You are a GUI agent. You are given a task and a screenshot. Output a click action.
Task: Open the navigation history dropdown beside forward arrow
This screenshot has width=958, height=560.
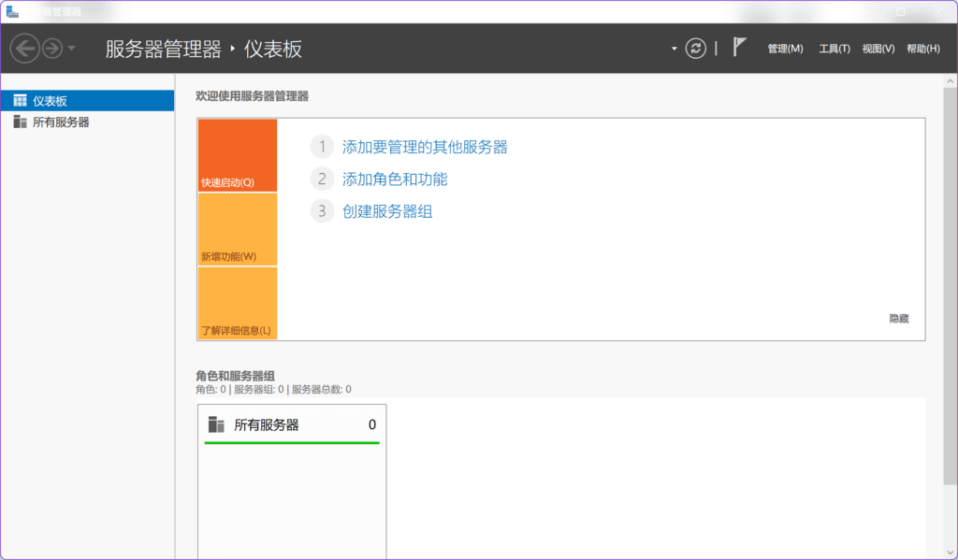pyautogui.click(x=72, y=49)
